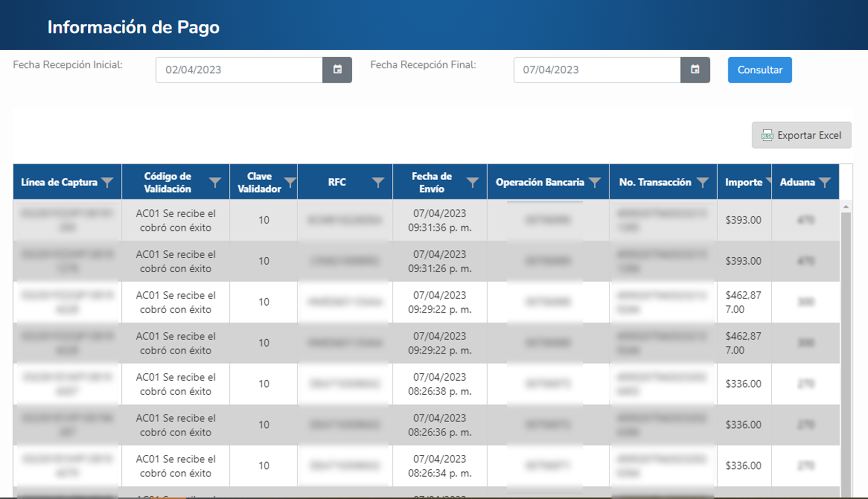Sort by No. Transacción header

pyautogui.click(x=655, y=182)
